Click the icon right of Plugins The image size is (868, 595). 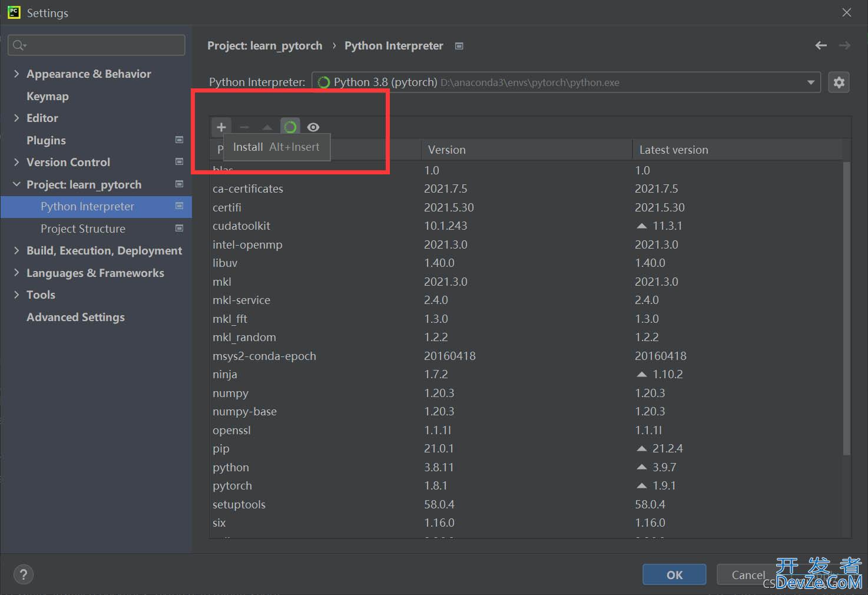pyautogui.click(x=179, y=140)
